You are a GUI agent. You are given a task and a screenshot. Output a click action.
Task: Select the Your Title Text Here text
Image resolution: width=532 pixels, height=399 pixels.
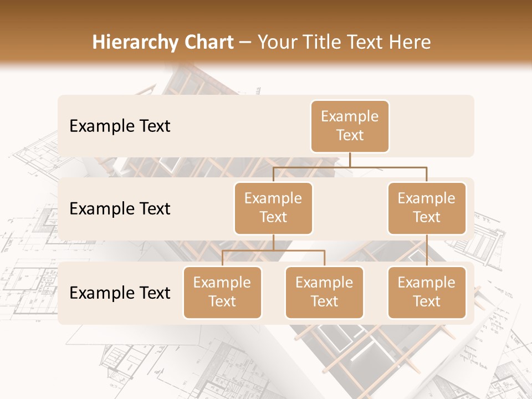(x=344, y=42)
